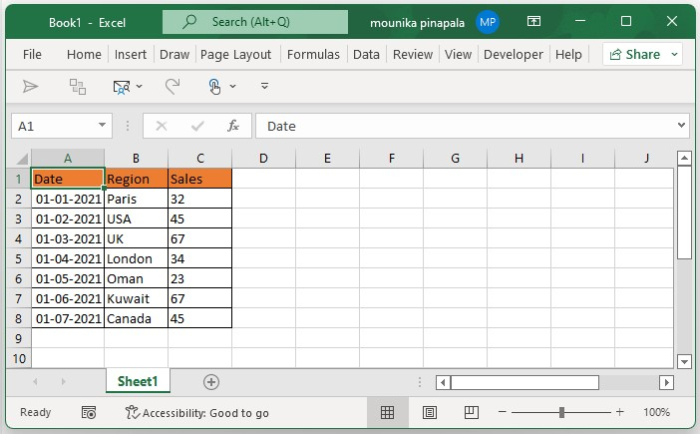Add a new sheet with plus icon

tap(211, 382)
